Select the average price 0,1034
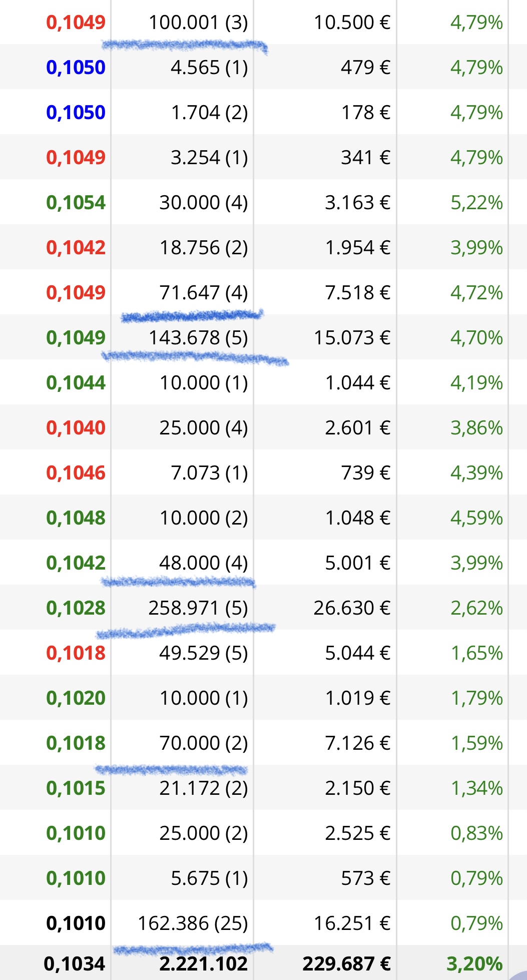Screen dimensions: 527x980 click(x=74, y=964)
